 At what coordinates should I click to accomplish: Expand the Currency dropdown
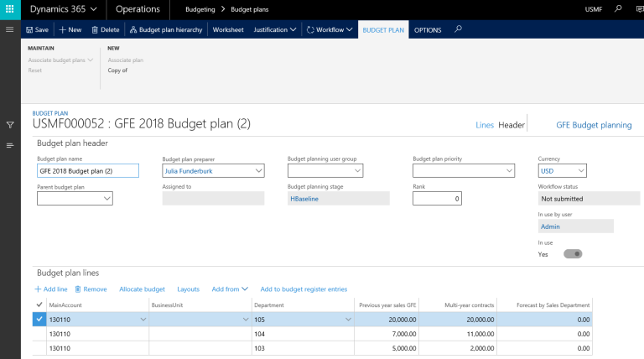click(x=581, y=171)
